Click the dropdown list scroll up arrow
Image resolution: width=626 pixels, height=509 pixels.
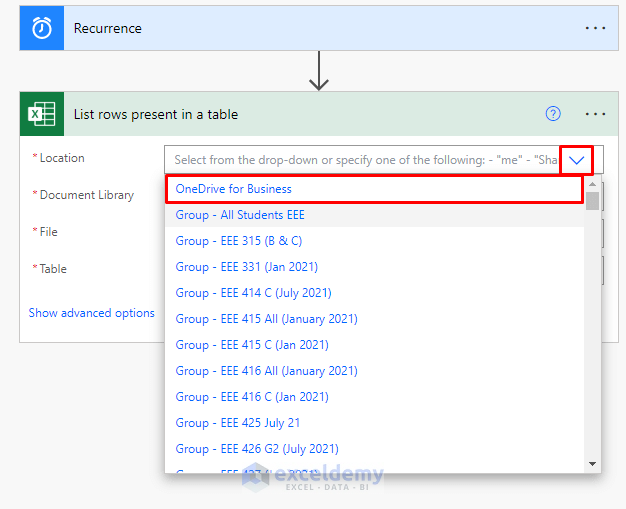[x=592, y=184]
